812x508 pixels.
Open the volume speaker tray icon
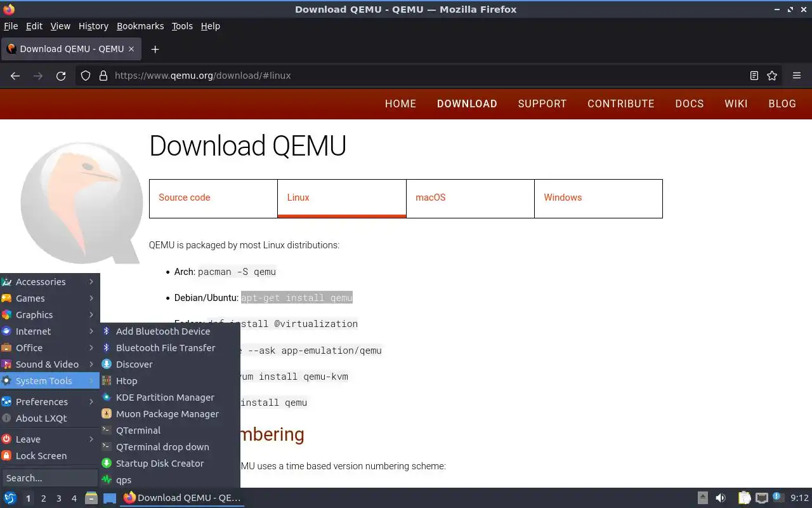[721, 498]
